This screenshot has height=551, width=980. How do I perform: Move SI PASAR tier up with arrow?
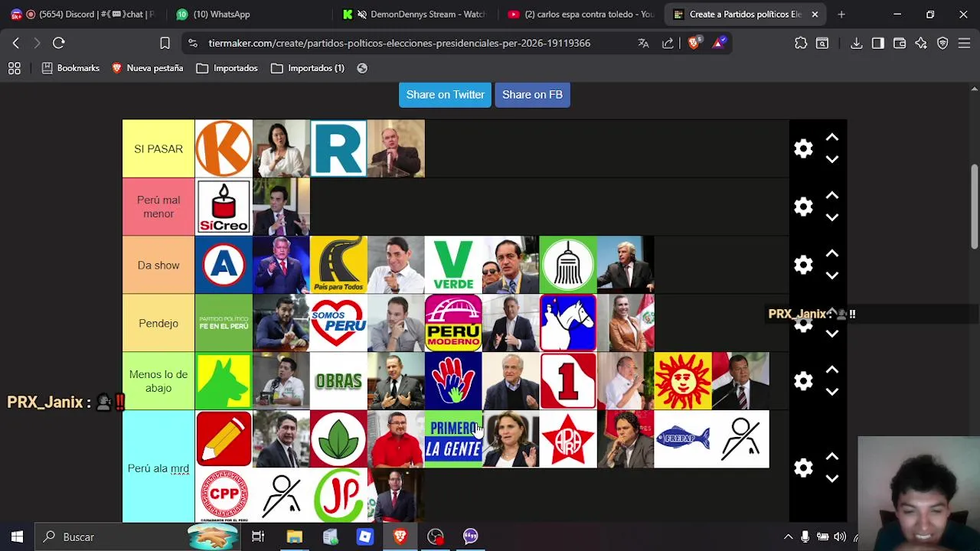coord(832,138)
